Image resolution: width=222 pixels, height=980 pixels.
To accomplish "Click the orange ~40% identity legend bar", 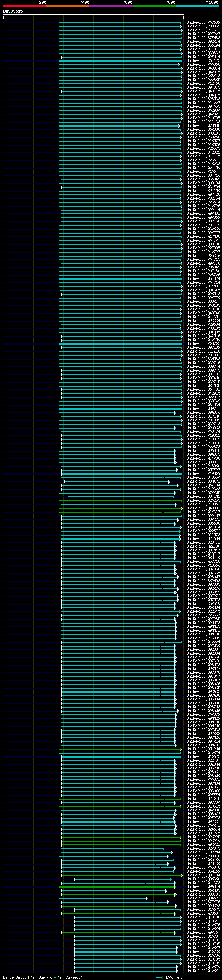I will 68,7.
